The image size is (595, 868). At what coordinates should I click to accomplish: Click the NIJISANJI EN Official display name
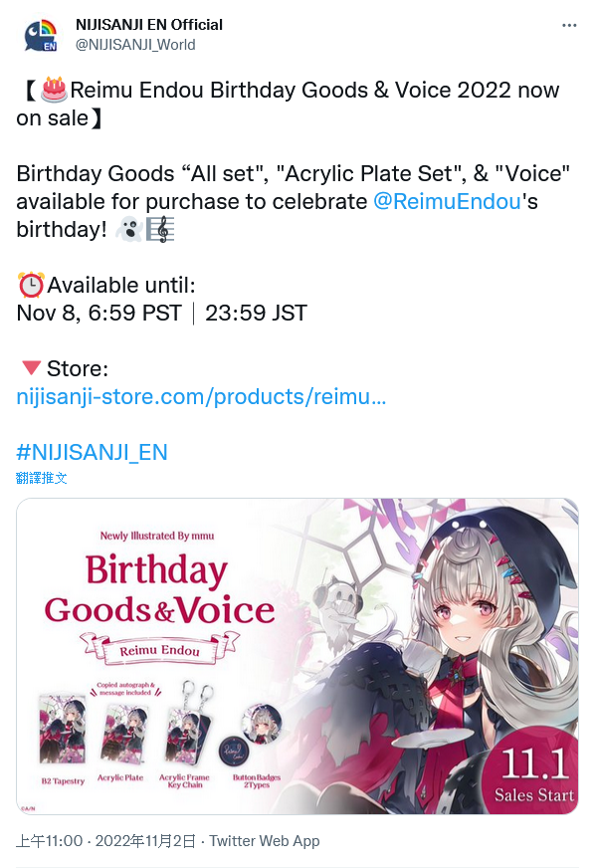pos(149,25)
